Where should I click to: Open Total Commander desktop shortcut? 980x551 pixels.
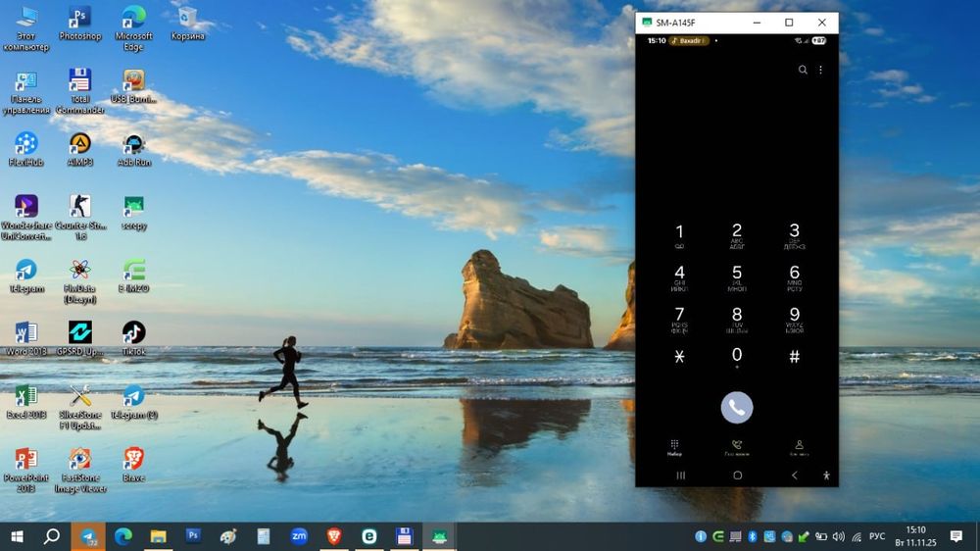(x=80, y=92)
